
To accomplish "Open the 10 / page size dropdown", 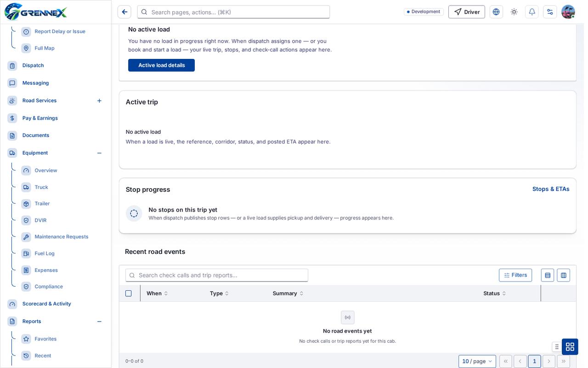I will tap(477, 362).
